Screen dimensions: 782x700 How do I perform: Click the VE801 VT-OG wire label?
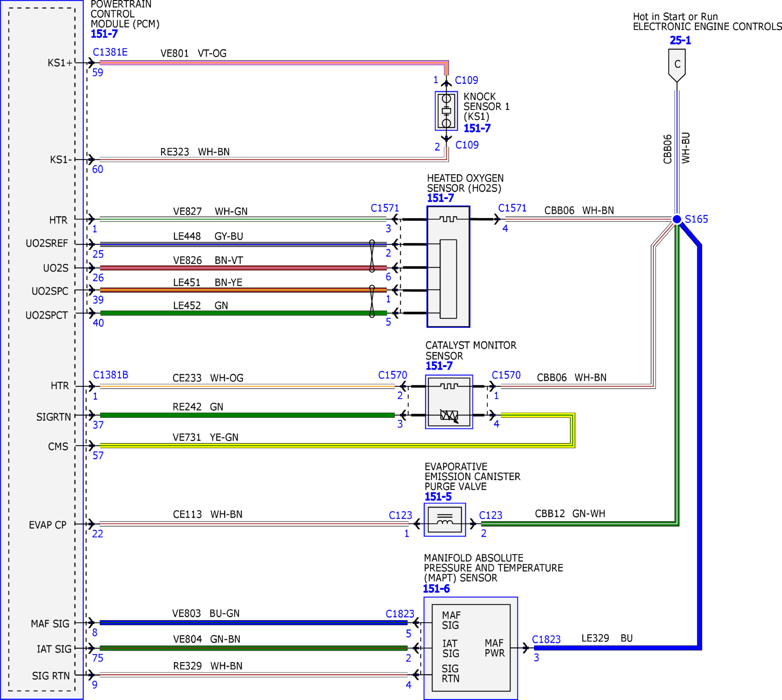[x=193, y=53]
